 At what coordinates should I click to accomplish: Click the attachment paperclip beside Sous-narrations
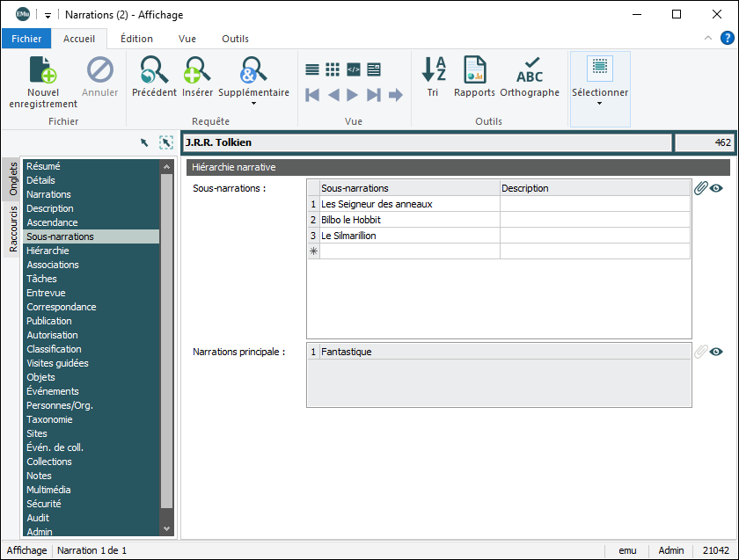click(700, 187)
